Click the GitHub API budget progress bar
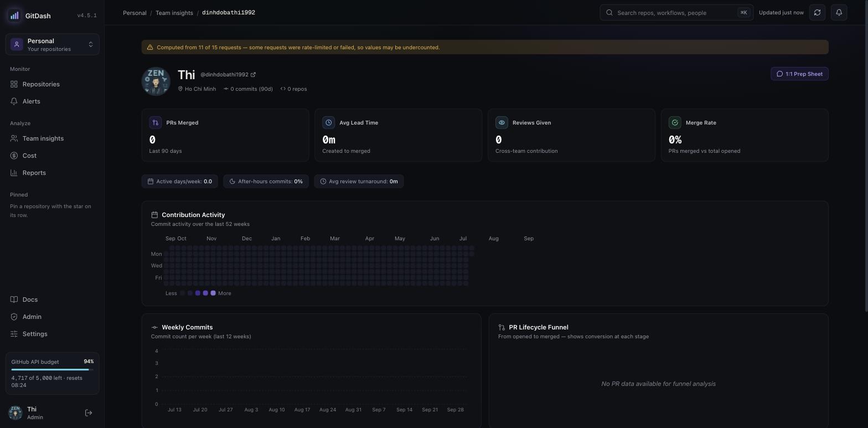The image size is (868, 428). point(53,369)
